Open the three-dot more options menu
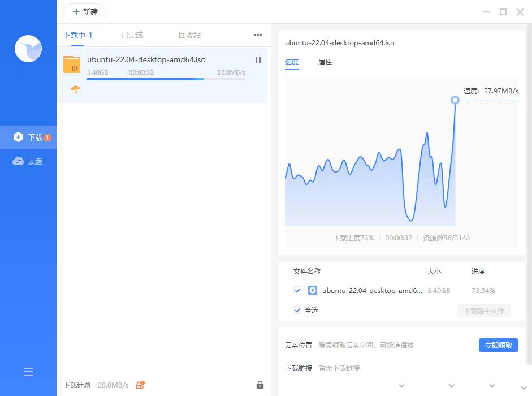Image resolution: width=532 pixels, height=396 pixels. click(x=258, y=35)
